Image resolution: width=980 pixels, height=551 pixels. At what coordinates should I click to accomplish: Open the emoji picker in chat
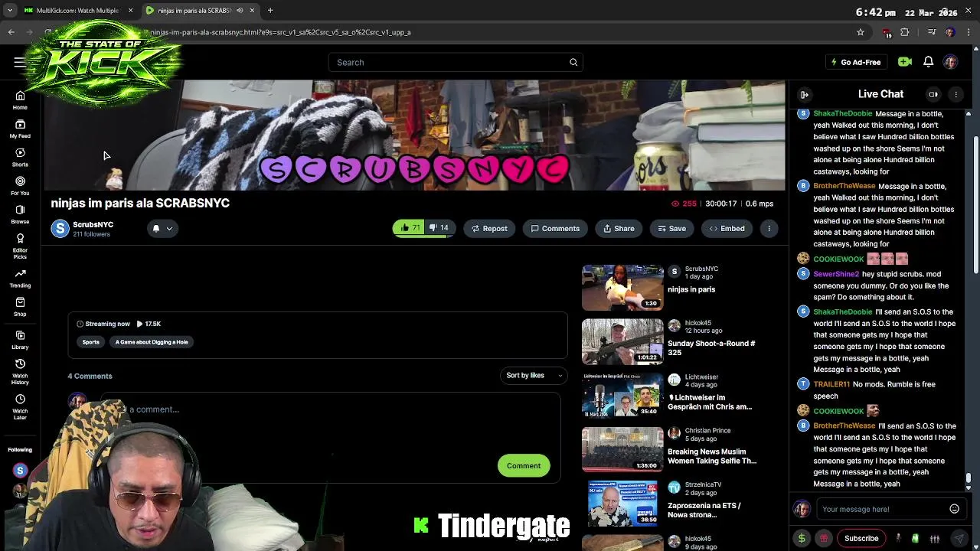coord(954,509)
